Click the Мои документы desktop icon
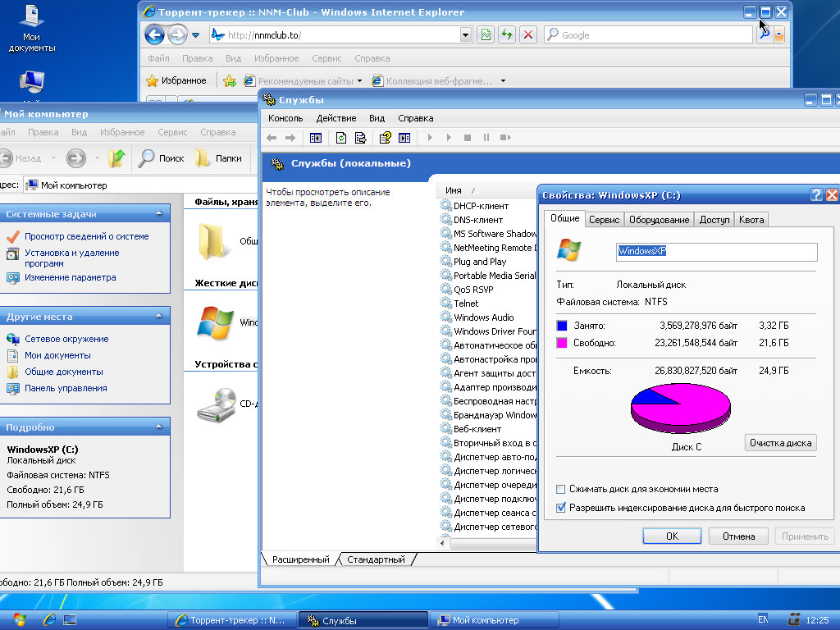Screen dimensions: 840x630 point(32,29)
